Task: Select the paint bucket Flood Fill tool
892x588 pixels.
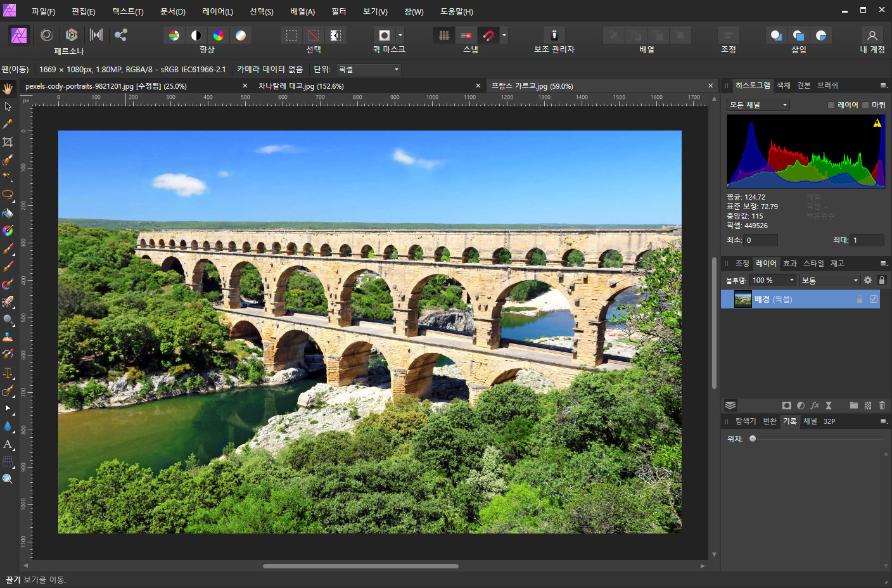Action: (x=8, y=213)
